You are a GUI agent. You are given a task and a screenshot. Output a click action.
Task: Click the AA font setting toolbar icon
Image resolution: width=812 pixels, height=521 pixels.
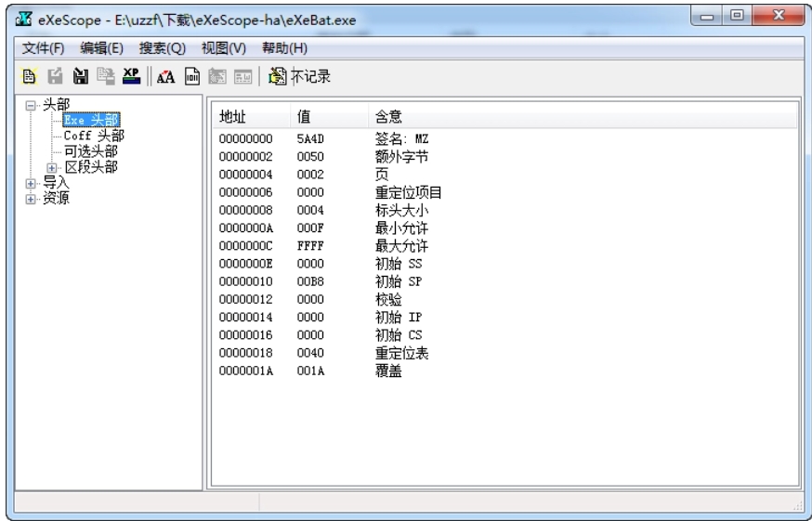click(165, 77)
